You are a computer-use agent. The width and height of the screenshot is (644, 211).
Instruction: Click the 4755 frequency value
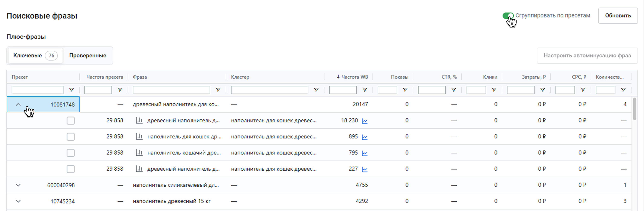tap(362, 185)
